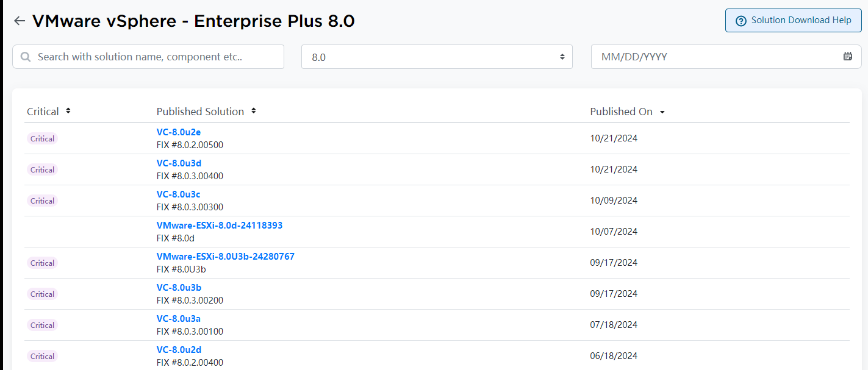Open VC-8.0u3d solution link
Viewport: 868px width, 370px height.
pyautogui.click(x=179, y=163)
